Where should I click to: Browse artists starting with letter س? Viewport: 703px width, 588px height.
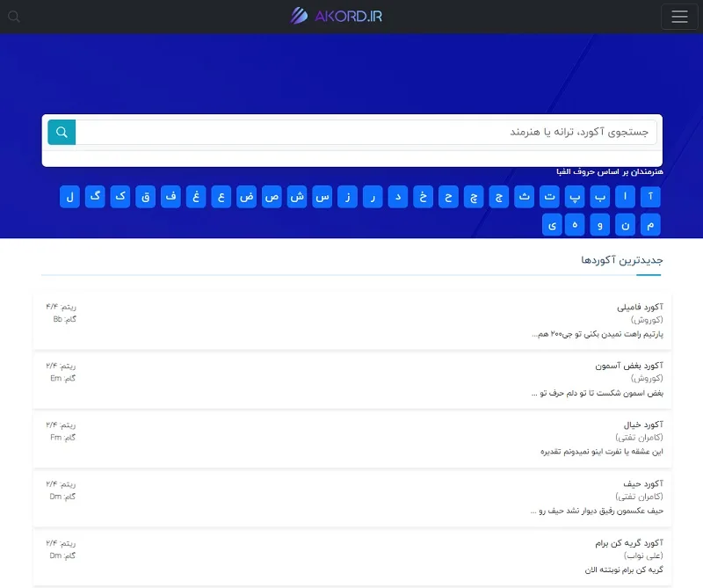(x=322, y=197)
